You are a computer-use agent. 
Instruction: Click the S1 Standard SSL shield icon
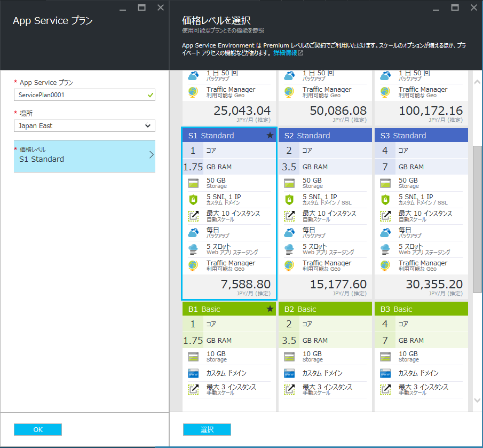click(x=193, y=200)
